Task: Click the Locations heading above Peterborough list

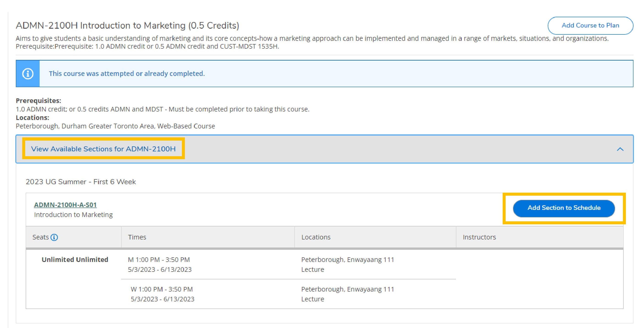Action: click(32, 117)
